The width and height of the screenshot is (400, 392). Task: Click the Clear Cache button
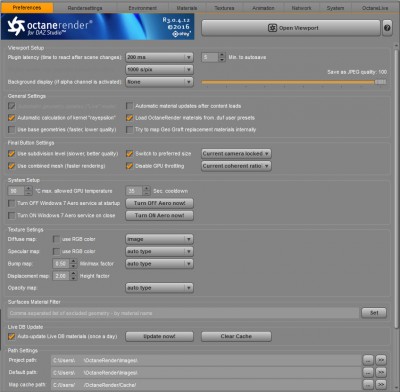[x=236, y=336]
